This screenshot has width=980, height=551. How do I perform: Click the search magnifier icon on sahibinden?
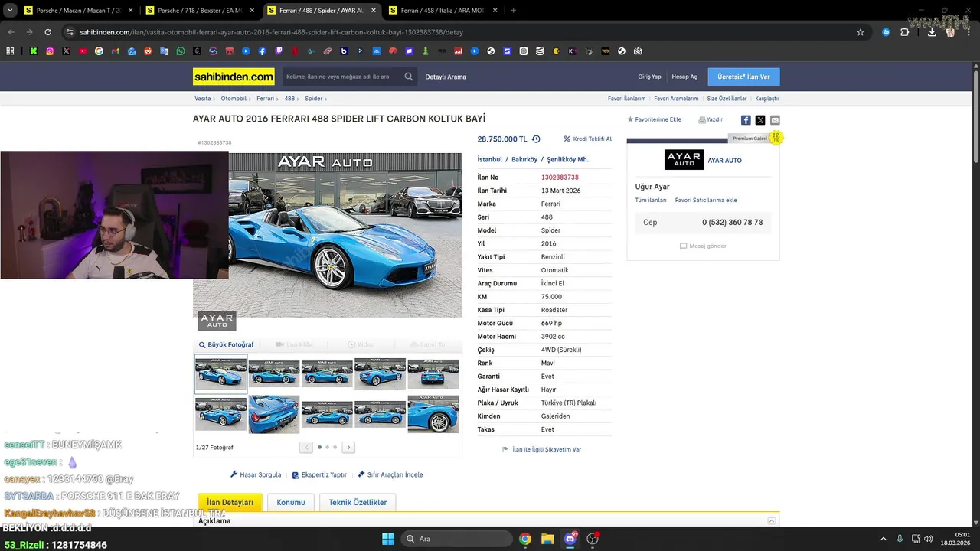point(409,77)
